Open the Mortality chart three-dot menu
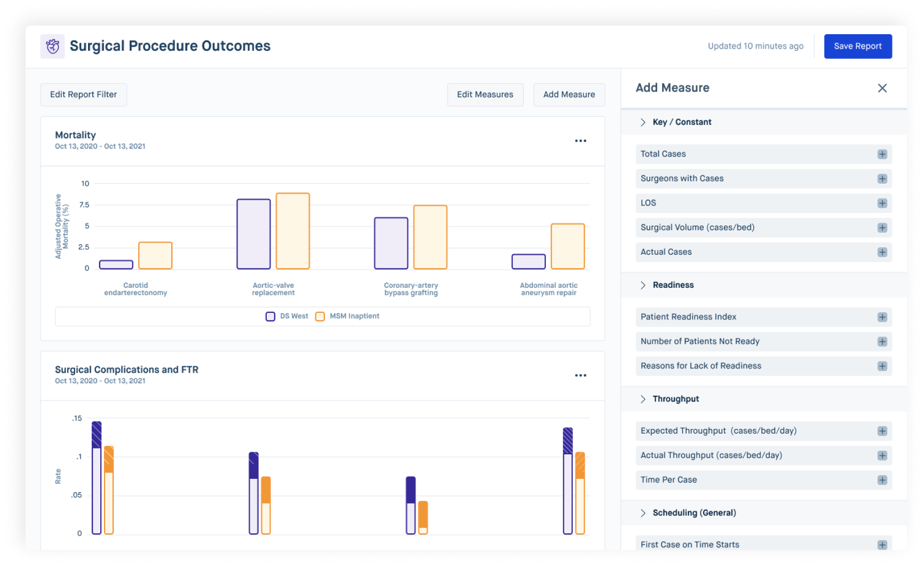Viewport: 924px width, 567px height. click(580, 141)
